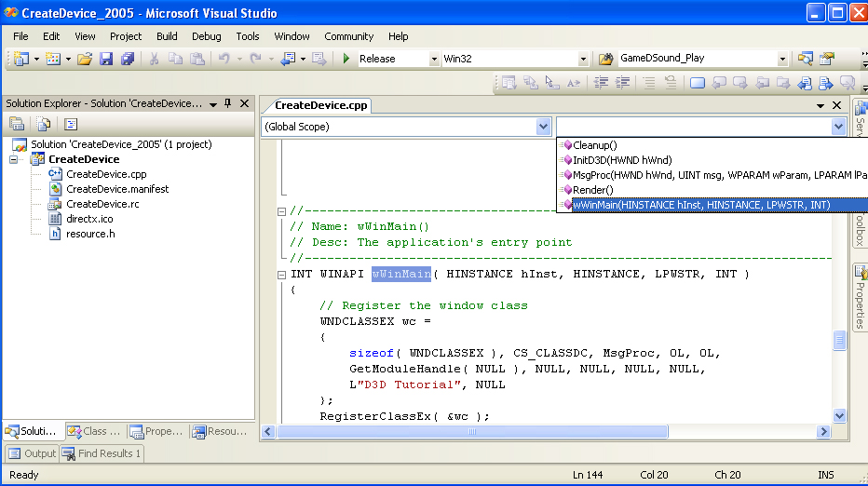Screen dimensions: 868x486
Task: Click the Copy icon in the toolbar
Action: point(175,59)
